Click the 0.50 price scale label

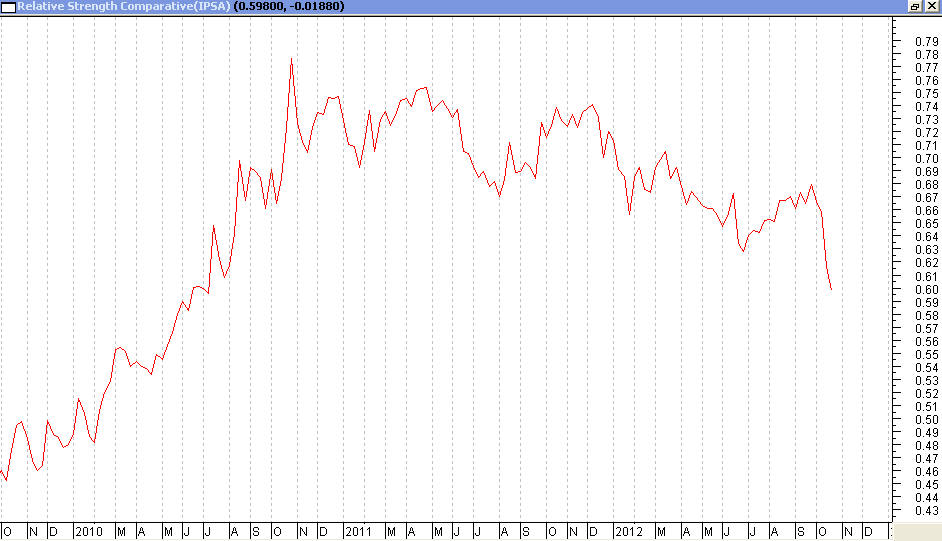click(x=926, y=420)
